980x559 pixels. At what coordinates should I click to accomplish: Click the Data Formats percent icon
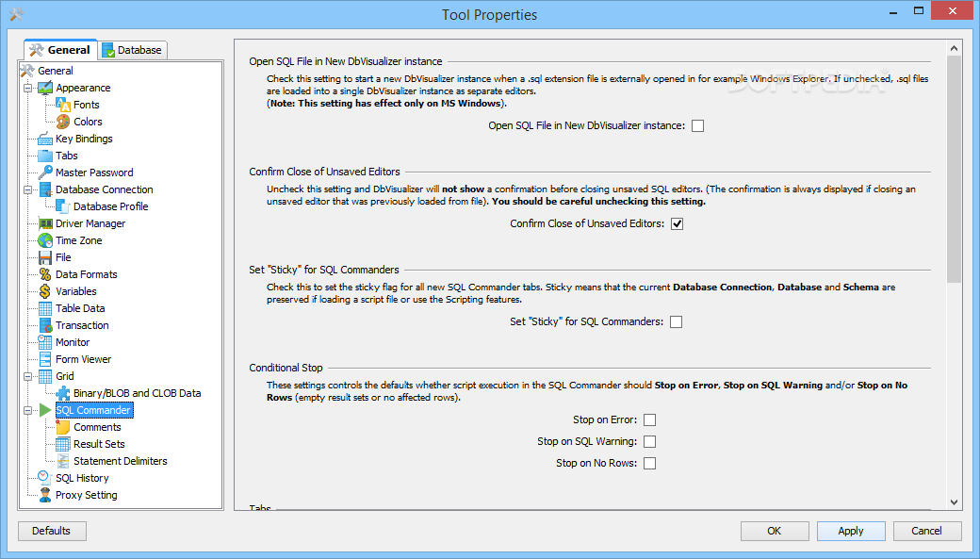(45, 274)
